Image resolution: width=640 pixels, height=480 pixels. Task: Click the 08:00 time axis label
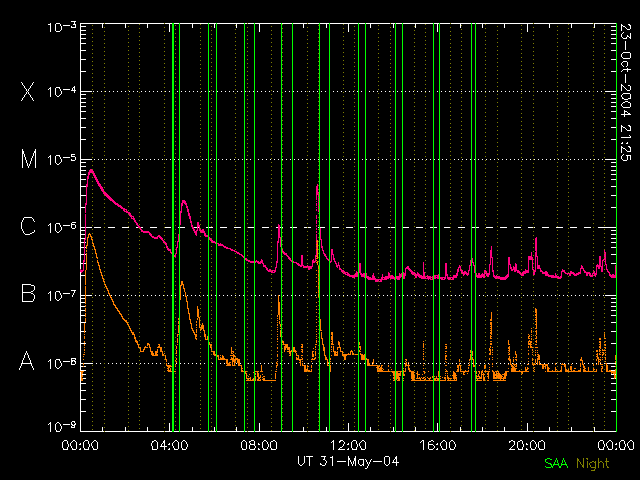[259, 445]
